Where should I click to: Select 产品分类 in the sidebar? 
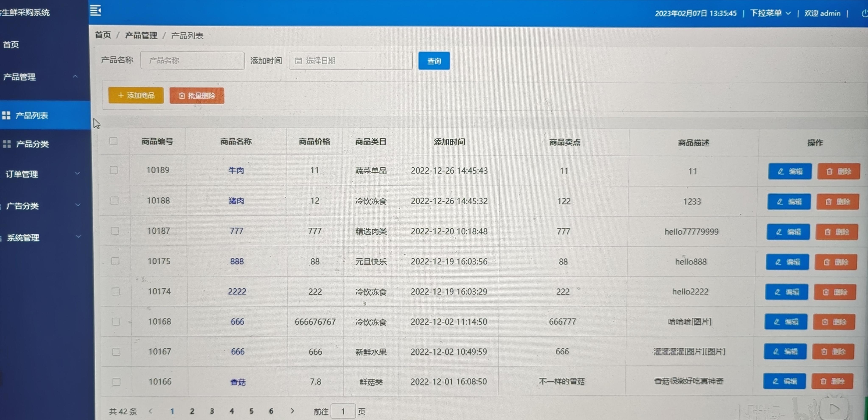(45, 144)
